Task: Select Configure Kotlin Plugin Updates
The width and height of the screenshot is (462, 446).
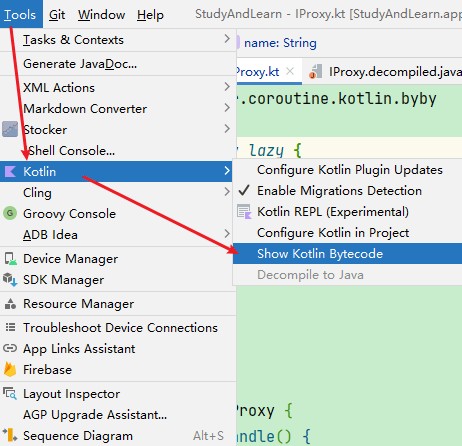Action: (x=347, y=170)
